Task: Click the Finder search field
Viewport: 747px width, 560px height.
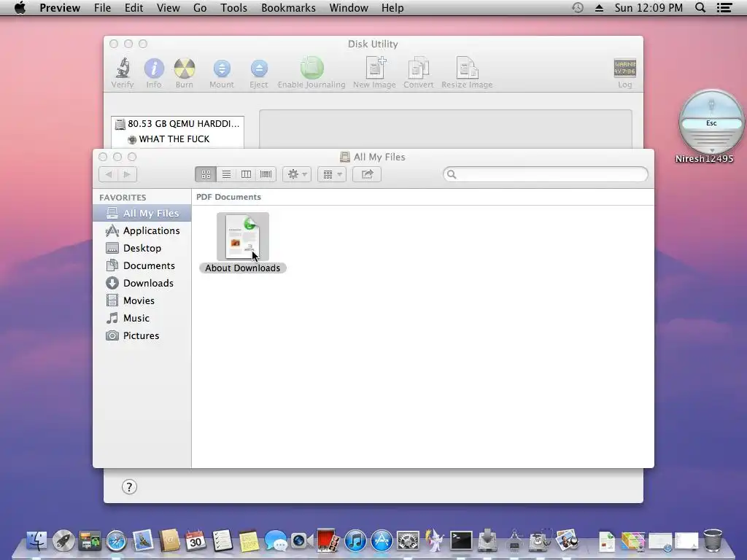Action: 546,174
